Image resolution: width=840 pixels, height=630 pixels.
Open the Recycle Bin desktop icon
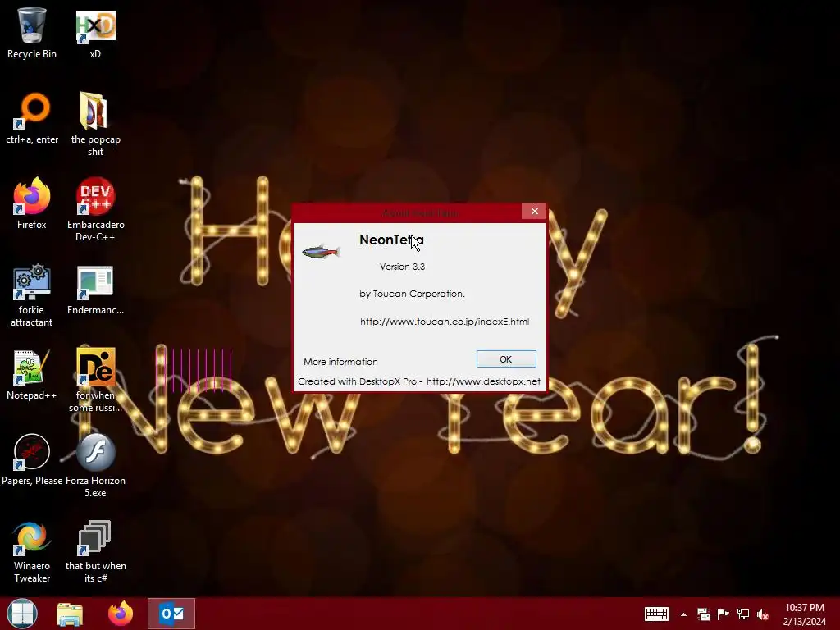coord(32,33)
